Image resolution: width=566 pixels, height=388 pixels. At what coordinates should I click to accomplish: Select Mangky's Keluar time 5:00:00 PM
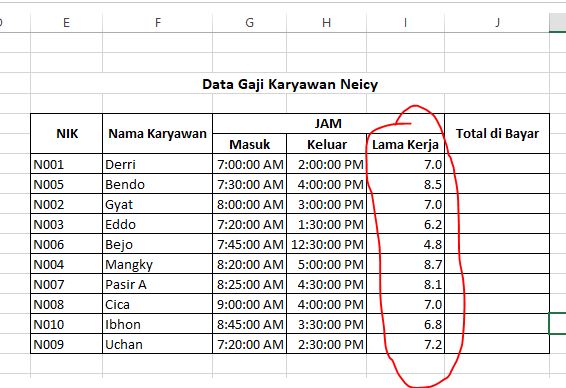pyautogui.click(x=326, y=264)
